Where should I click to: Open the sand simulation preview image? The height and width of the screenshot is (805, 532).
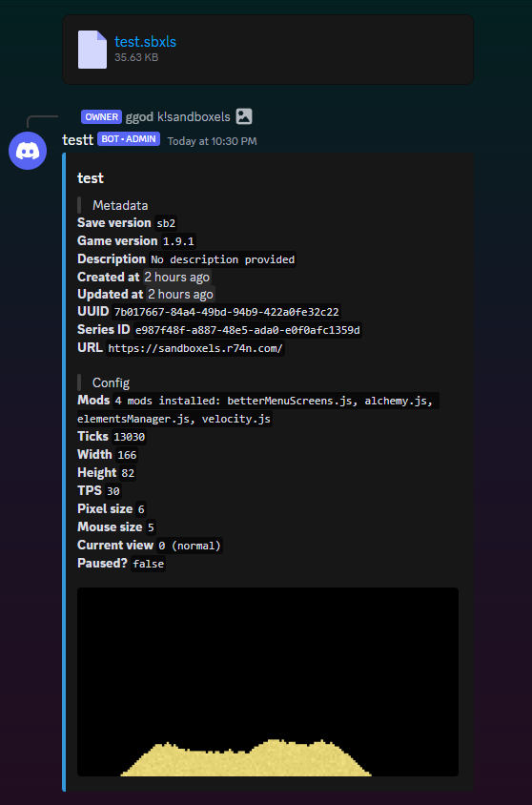(x=268, y=682)
